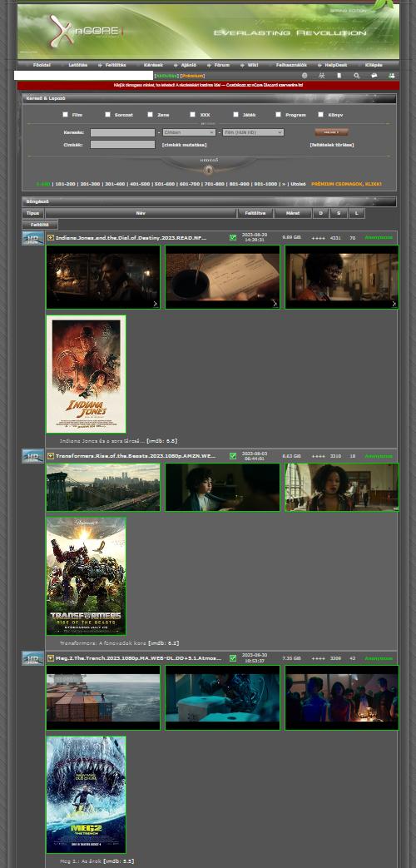Enlarge first Indiana Jones screenshot via corner icon
This screenshot has height=868, width=416.
pyautogui.click(x=156, y=304)
